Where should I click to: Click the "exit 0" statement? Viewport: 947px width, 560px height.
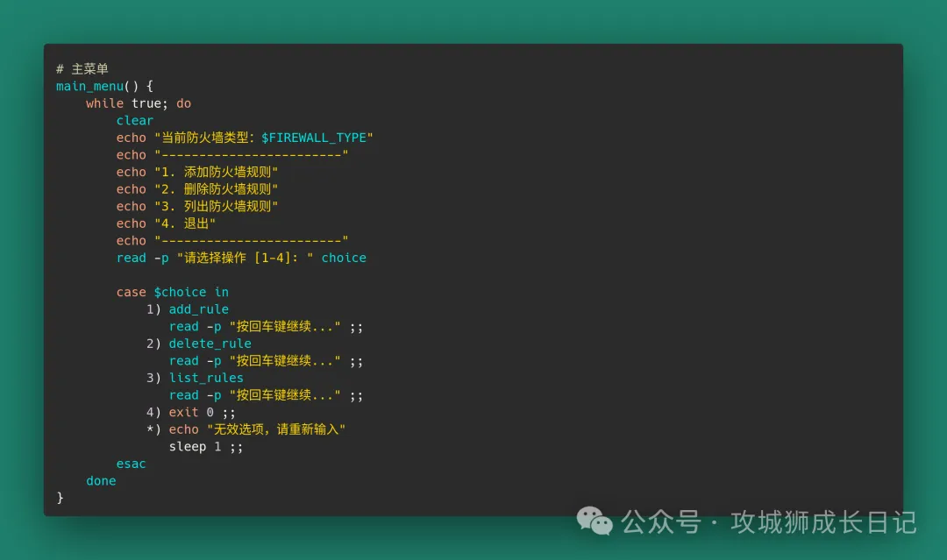(x=191, y=412)
